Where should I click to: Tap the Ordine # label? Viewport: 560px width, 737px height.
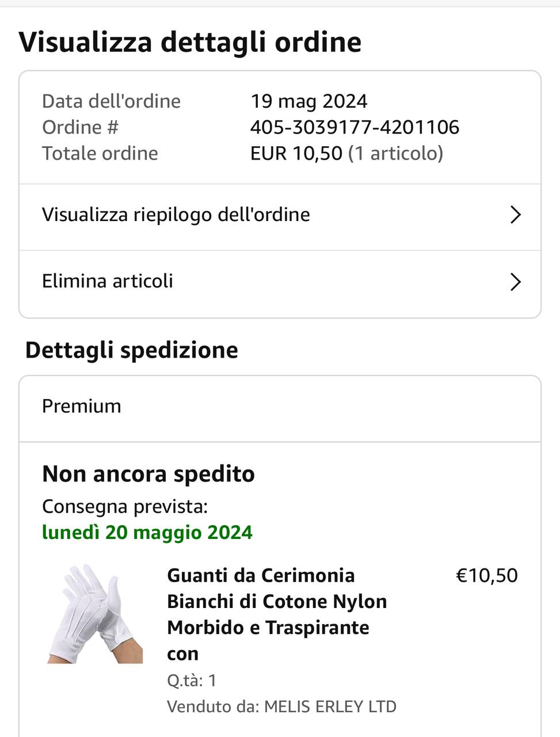[x=80, y=127]
